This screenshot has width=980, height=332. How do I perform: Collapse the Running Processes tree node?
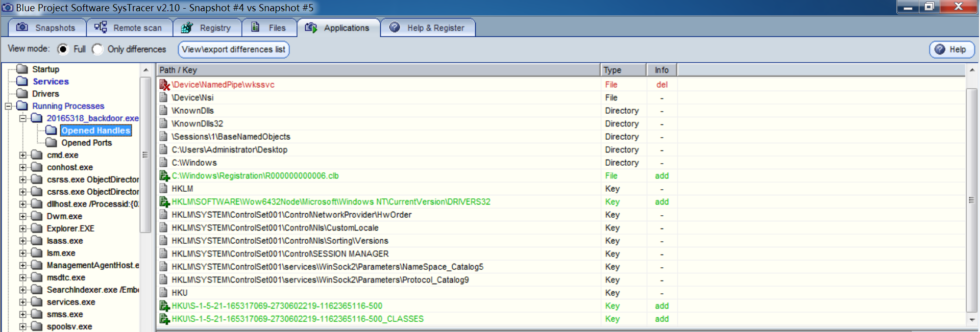coord(8,106)
